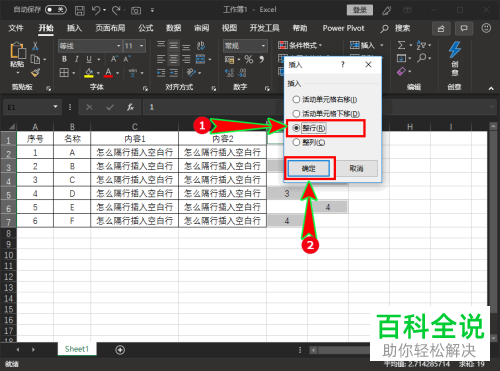
Task: Select the entire row radio option
Action: tap(296, 128)
